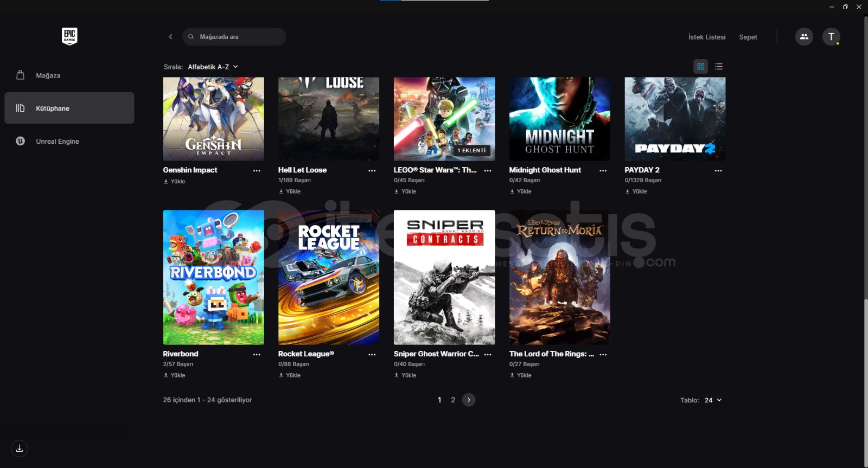
Task: Open the Genshin Impact cover thumbnail
Action: pos(214,119)
